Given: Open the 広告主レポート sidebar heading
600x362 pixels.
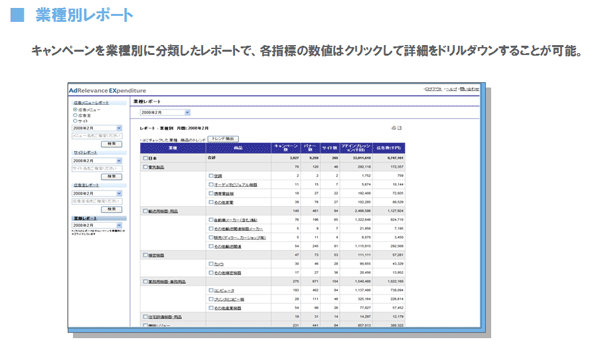Looking at the screenshot, I should [x=86, y=185].
